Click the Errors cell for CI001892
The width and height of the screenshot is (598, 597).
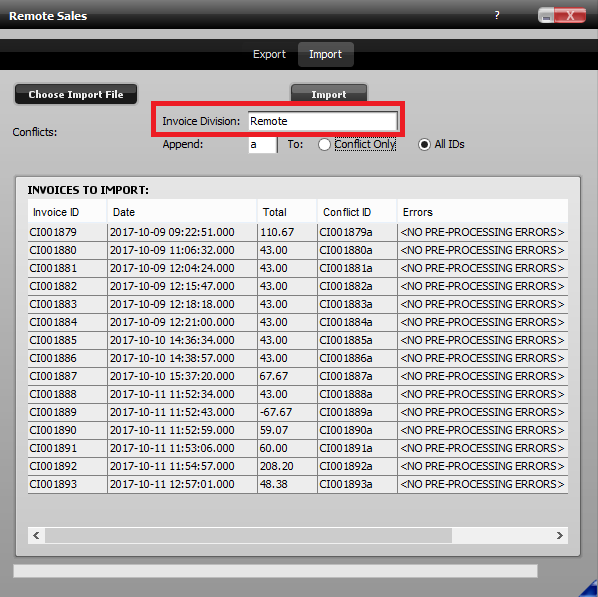point(482,466)
